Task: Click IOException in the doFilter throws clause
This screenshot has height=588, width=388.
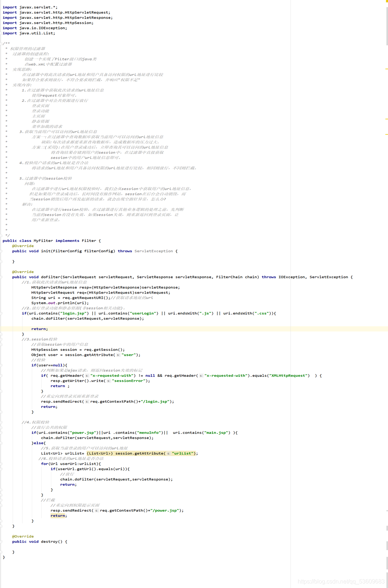Action: click(x=291, y=277)
